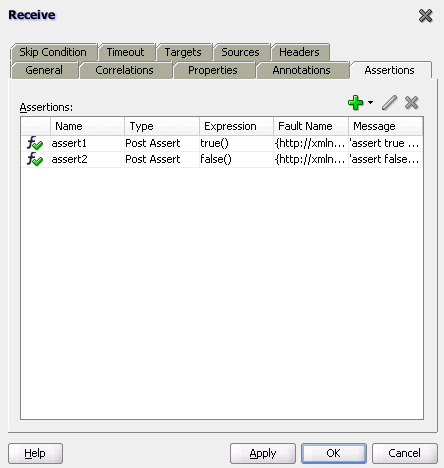Click the Message column header
This screenshot has height=468, width=444.
pyautogui.click(x=386, y=126)
